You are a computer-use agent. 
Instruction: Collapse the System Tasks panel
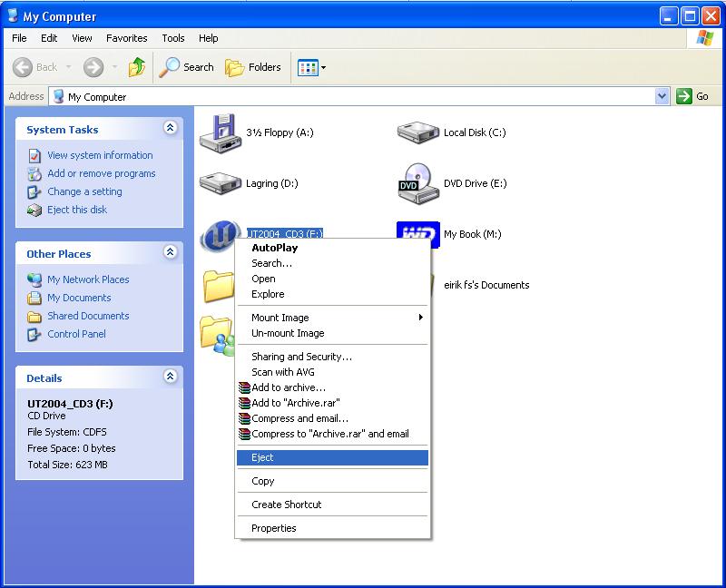pyautogui.click(x=170, y=129)
